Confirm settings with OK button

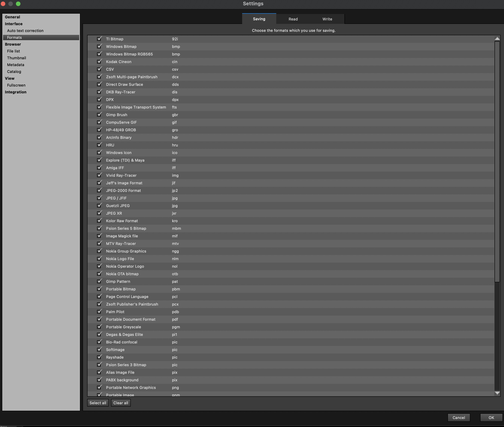491,418
